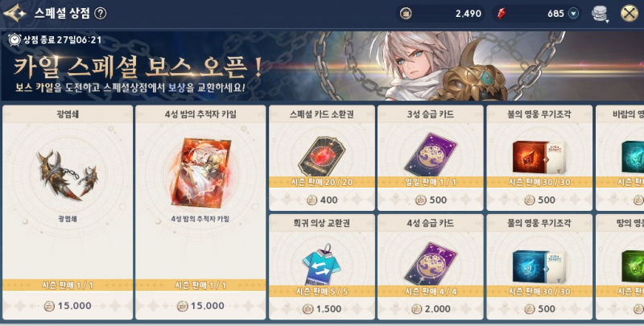The height and width of the screenshot is (326, 644).
Task: Click the 카일 스페셜 보스 오픈 banner
Action: pos(322,66)
